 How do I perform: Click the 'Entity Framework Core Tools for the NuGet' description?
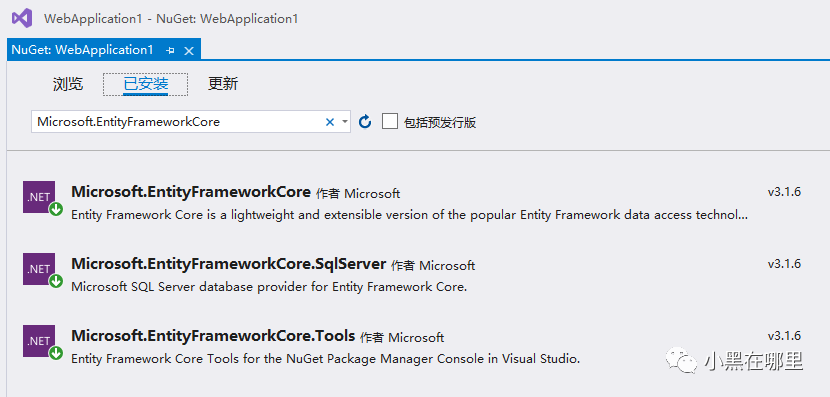click(x=326, y=359)
